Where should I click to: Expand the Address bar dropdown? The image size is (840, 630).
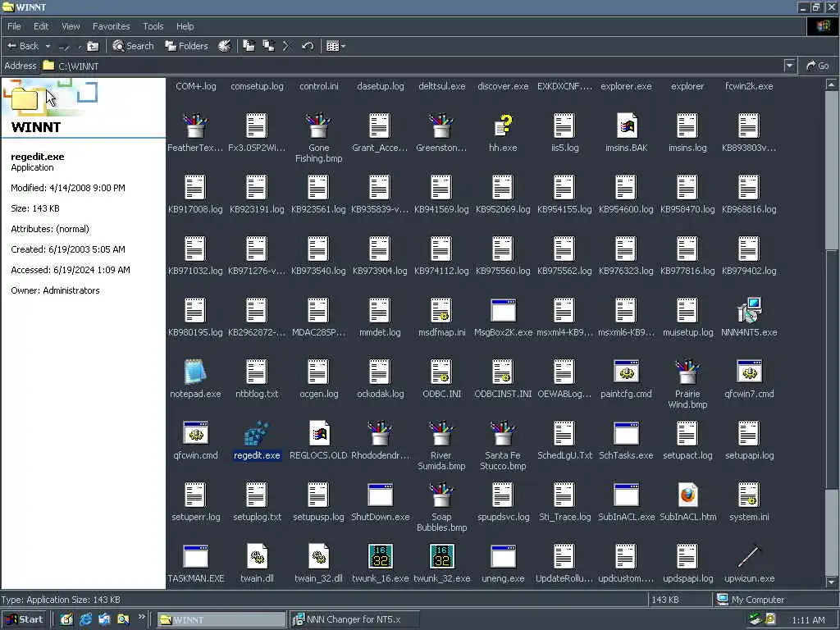tap(789, 66)
